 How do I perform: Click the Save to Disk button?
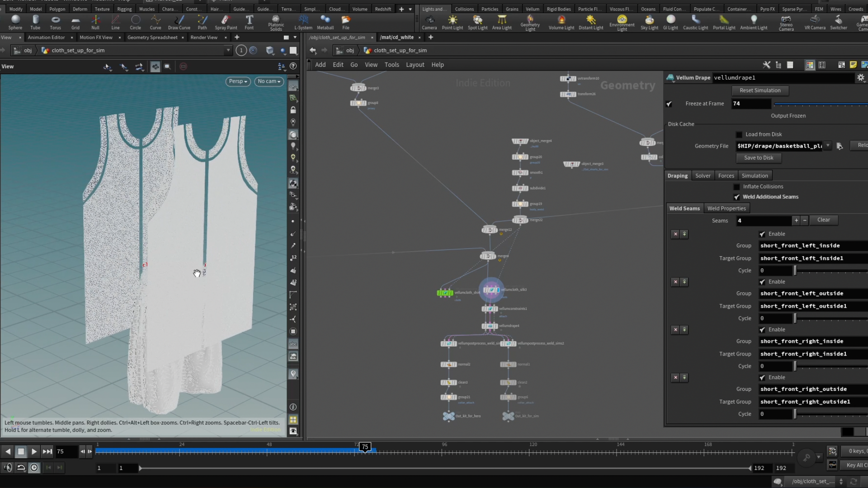[759, 158]
